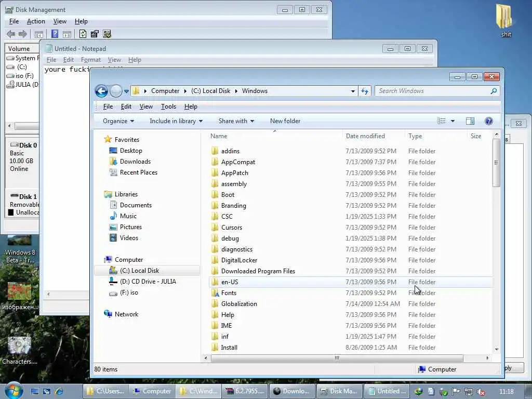
Task: Expand breadcrumb arrow after Local Disk
Action: pyautogui.click(x=236, y=91)
